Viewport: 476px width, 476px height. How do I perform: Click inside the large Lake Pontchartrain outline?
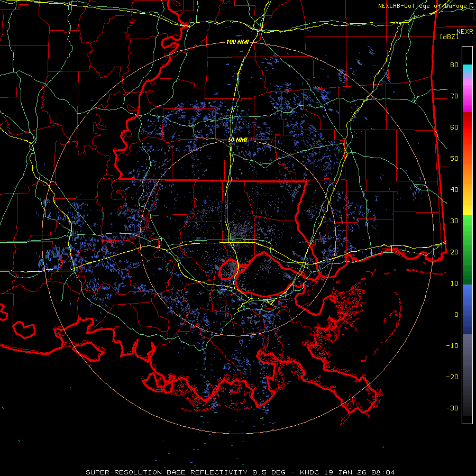coord(263,274)
